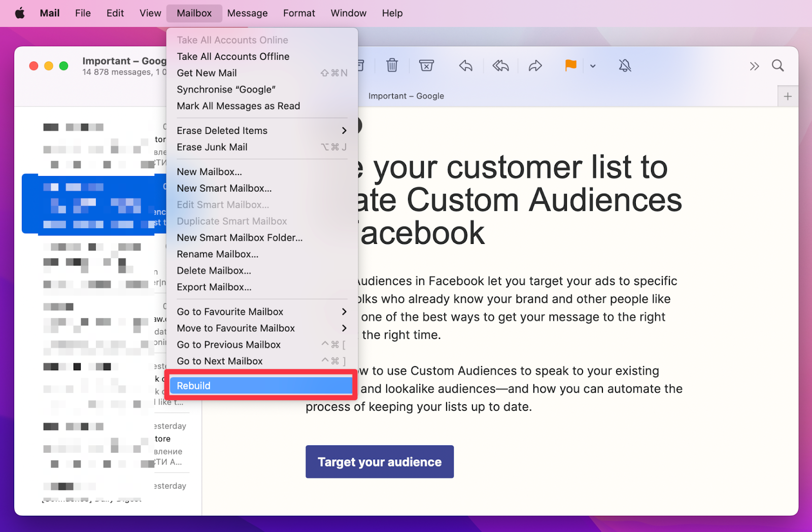Forward the message with forward arrow

(x=535, y=65)
